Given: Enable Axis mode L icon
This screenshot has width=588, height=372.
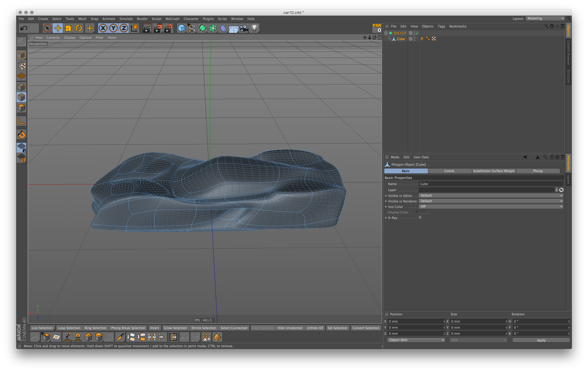Looking at the screenshot, I should pos(22,121).
